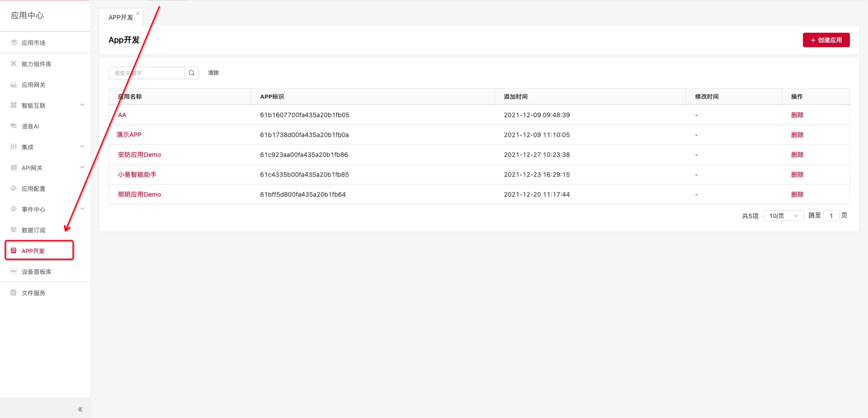Select 设备面板库 in the sidebar
868x418 pixels.
pyautogui.click(x=36, y=271)
